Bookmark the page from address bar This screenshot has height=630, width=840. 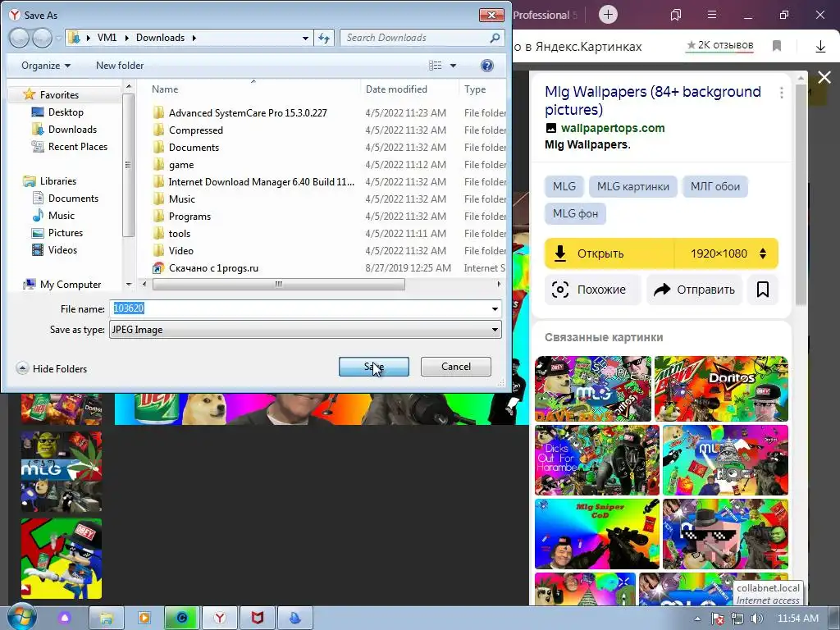tap(777, 46)
